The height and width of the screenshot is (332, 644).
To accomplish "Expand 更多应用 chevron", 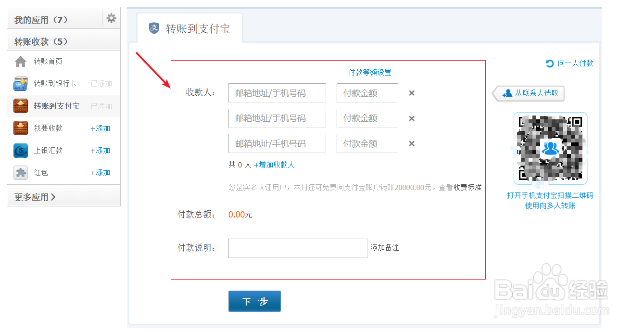I will point(53,197).
